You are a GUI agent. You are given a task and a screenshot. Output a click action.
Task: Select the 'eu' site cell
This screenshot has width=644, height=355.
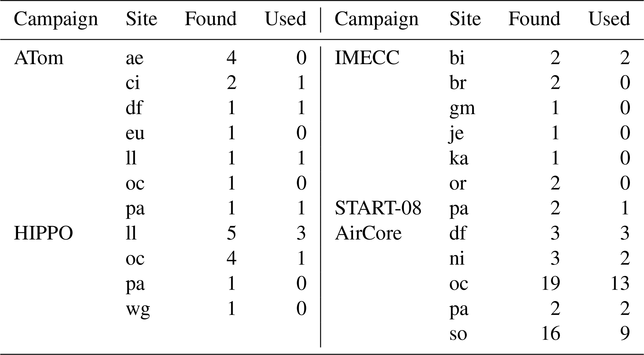(135, 133)
